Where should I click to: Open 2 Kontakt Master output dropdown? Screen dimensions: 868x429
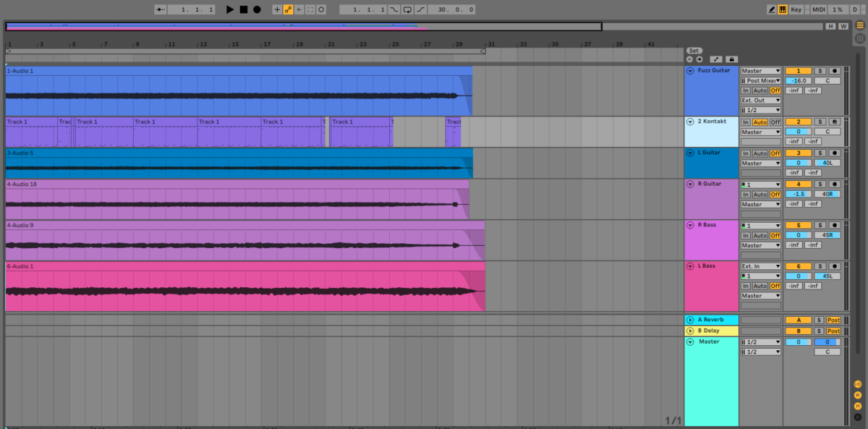pyautogui.click(x=761, y=132)
